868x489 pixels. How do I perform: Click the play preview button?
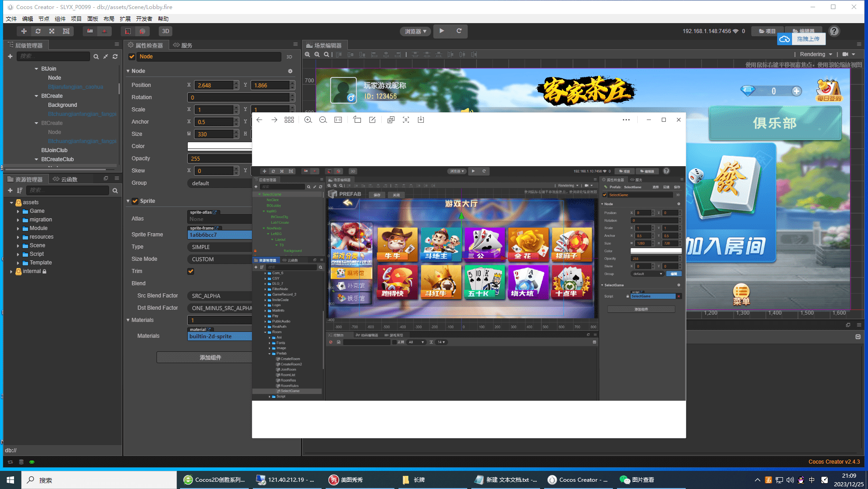pos(441,31)
